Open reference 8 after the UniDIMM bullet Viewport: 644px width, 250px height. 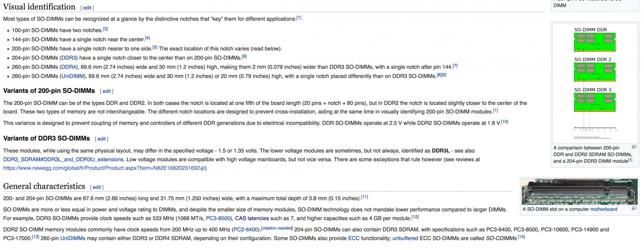pos(439,75)
